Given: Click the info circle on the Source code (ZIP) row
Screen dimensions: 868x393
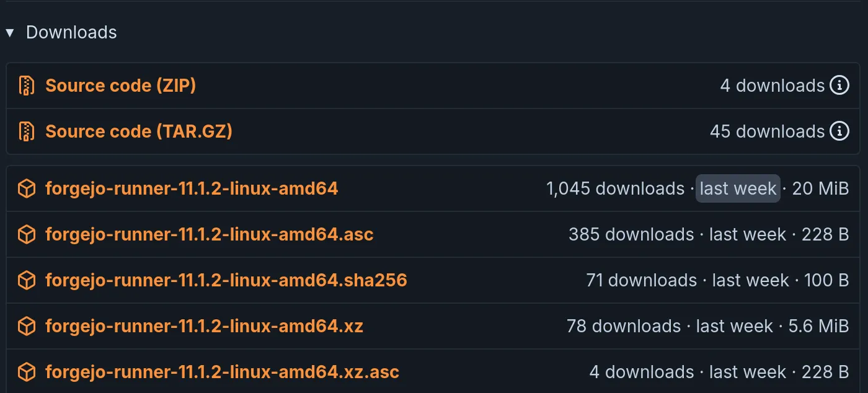Looking at the screenshot, I should click(841, 85).
